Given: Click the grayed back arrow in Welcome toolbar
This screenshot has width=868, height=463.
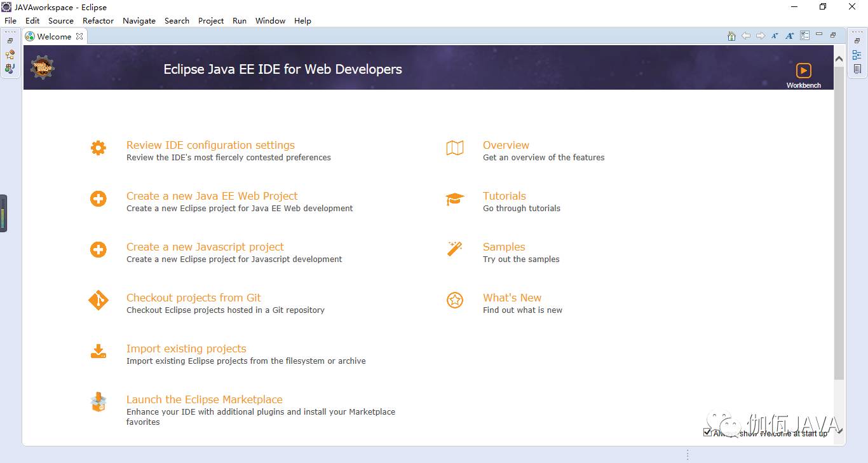Looking at the screenshot, I should tap(746, 36).
